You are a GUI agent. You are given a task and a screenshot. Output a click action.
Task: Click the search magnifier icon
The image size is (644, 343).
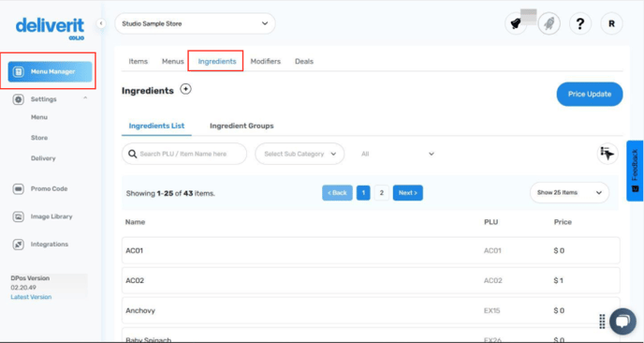pos(132,154)
